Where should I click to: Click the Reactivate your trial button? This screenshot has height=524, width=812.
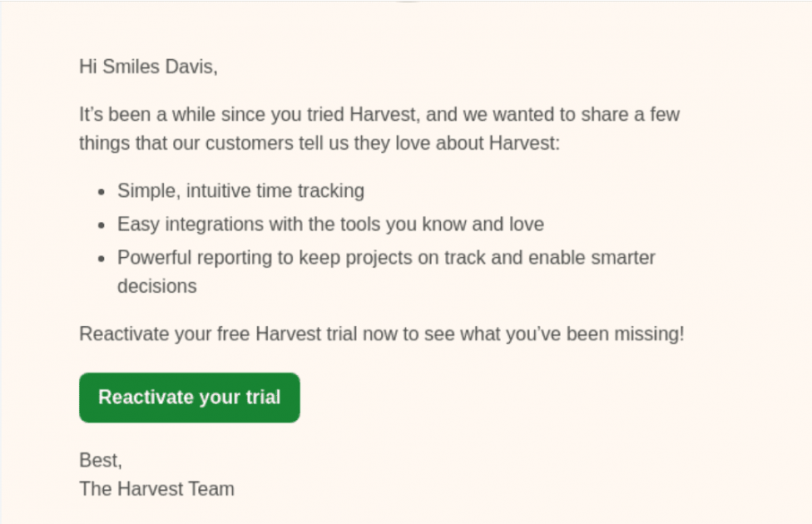point(188,397)
